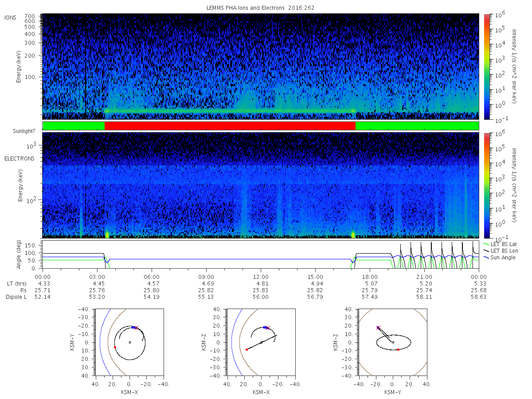The height and width of the screenshot is (399, 532).
Task: Click the ions spectrogram panel
Action: pos(261,66)
